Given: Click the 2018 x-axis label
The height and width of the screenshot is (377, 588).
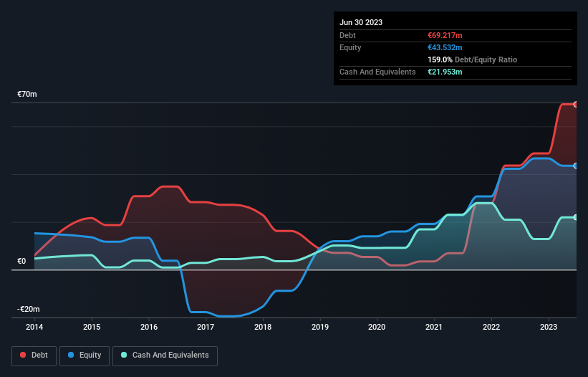Looking at the screenshot, I should [x=263, y=327].
